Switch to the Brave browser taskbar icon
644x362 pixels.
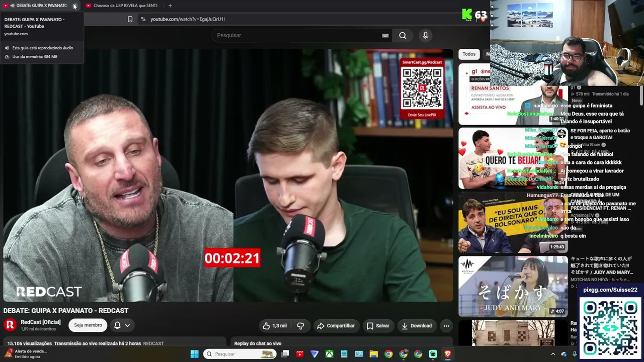[x=447, y=354]
